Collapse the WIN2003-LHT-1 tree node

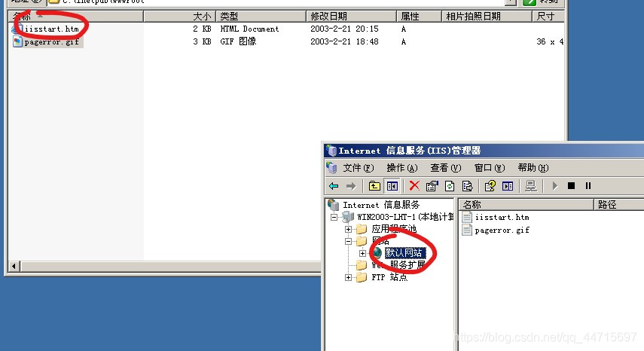click(x=334, y=217)
